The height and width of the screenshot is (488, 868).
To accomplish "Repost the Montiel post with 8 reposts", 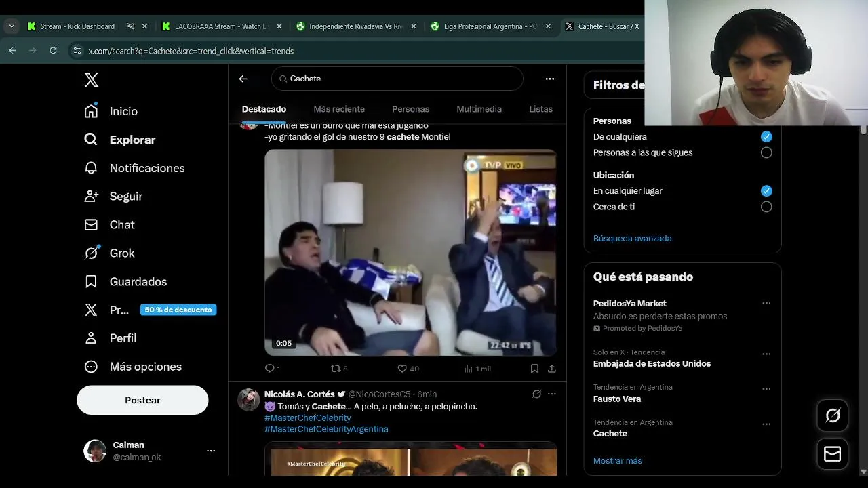I will [x=338, y=369].
